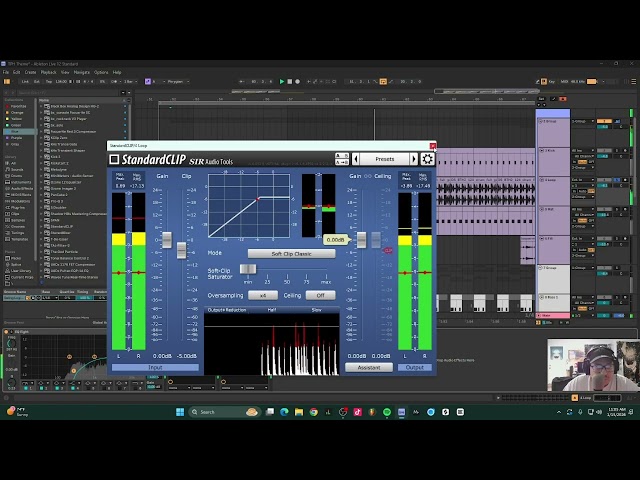
Task: Open Spotify from the taskbar
Action: click(x=387, y=412)
